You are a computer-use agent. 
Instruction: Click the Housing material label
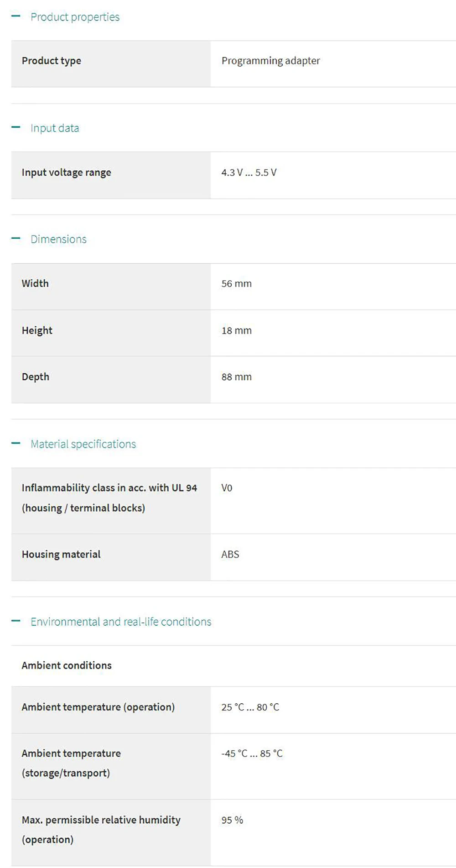[61, 554]
